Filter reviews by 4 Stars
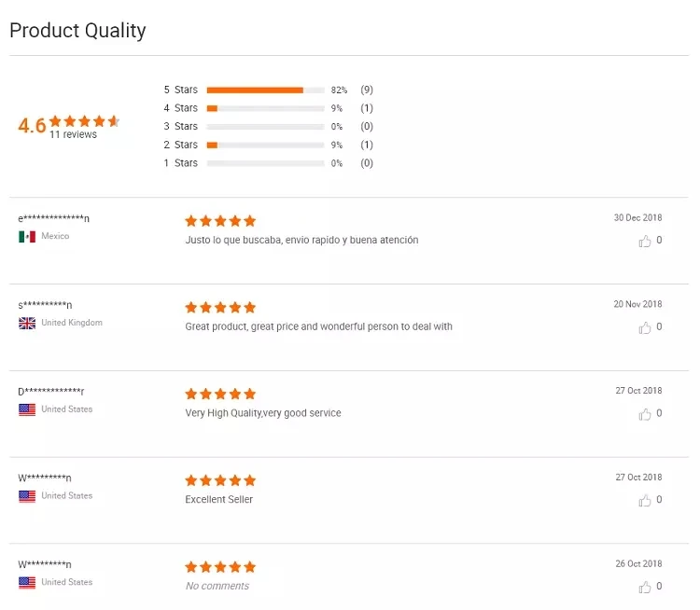This screenshot has height=610, width=700. (181, 108)
